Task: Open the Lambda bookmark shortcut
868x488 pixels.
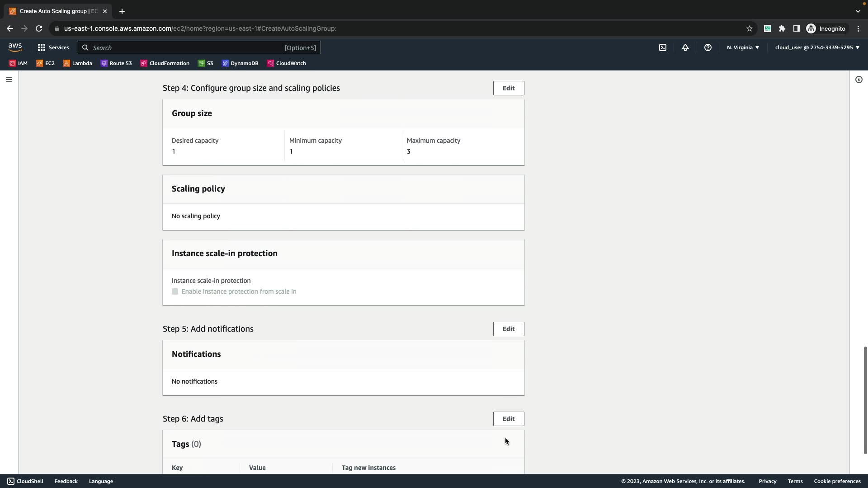Action: pos(77,63)
